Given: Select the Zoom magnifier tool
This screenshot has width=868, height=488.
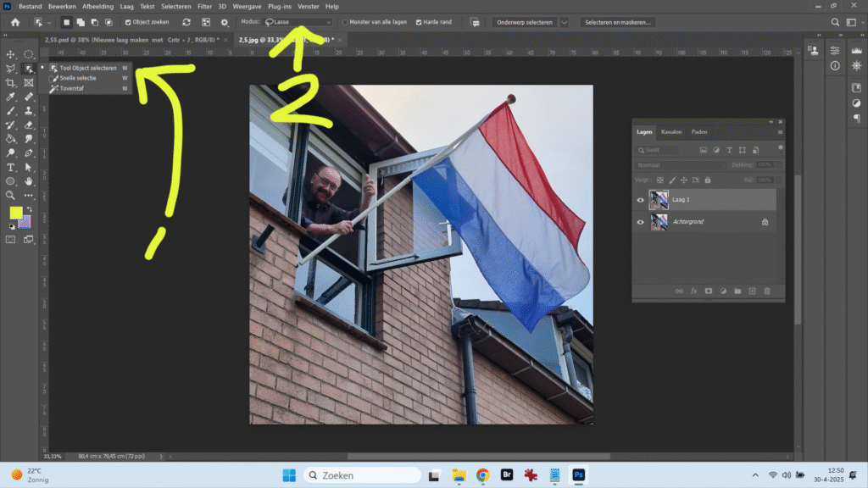Looking at the screenshot, I should [10, 195].
